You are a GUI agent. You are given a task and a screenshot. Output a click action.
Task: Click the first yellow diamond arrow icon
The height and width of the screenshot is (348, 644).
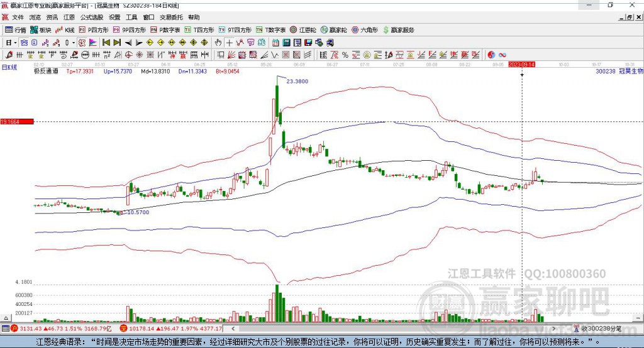click(150, 43)
